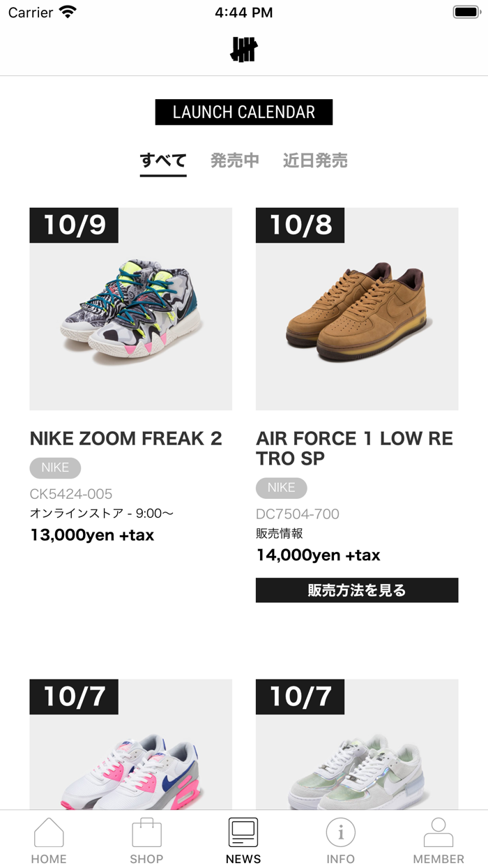Tap the NIKE tag under Zoom Freak 2
The image size is (488, 868).
[55, 467]
